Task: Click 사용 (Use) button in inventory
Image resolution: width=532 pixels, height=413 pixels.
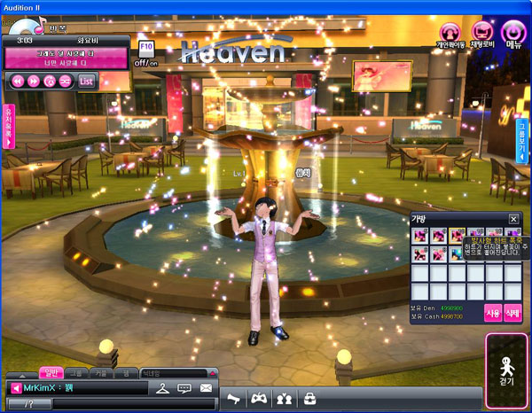Action: (493, 312)
